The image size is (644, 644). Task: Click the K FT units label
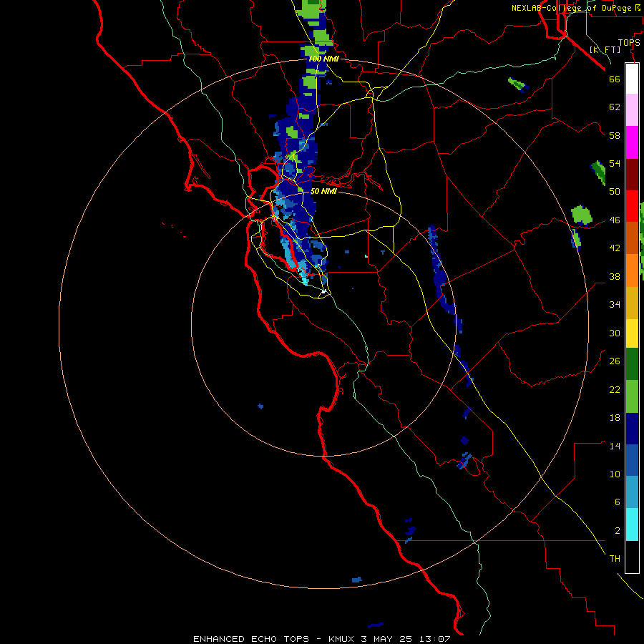[605, 49]
